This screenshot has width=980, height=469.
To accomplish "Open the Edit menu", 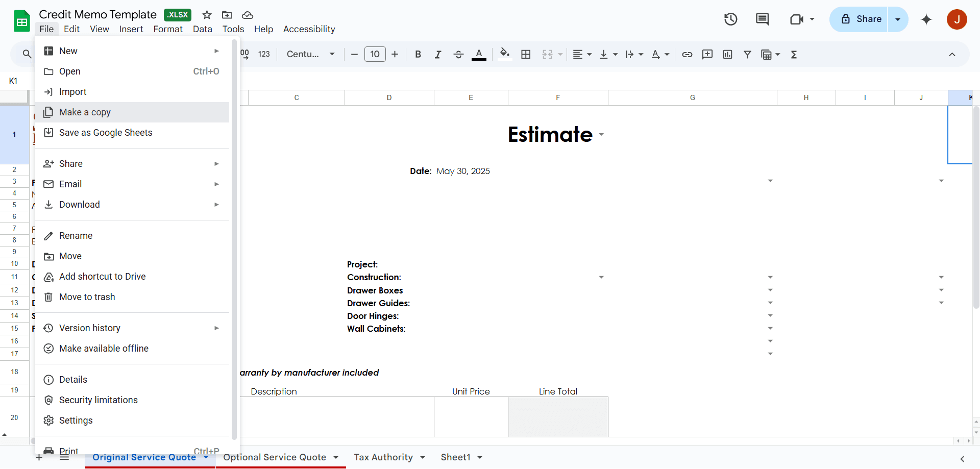I will [71, 29].
